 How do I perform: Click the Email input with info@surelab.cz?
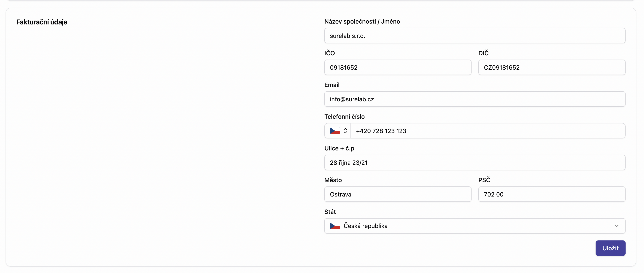(x=475, y=99)
